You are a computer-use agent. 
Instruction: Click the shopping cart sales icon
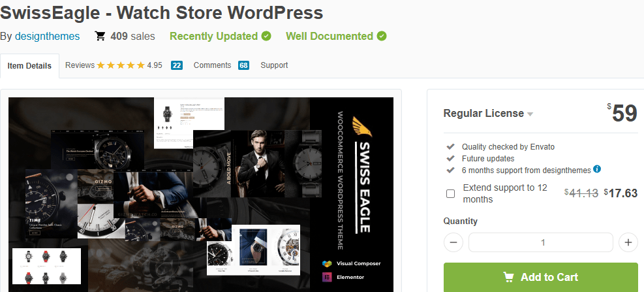(100, 36)
